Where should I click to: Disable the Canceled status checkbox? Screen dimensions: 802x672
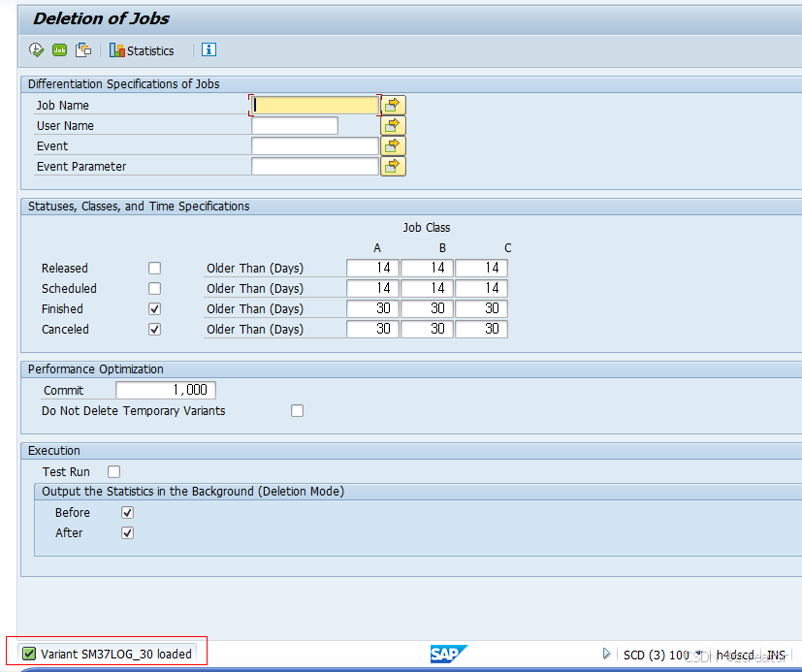pyautogui.click(x=152, y=329)
